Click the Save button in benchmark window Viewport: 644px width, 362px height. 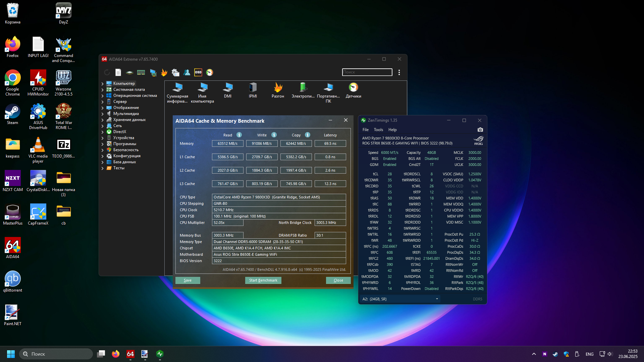coord(188,280)
